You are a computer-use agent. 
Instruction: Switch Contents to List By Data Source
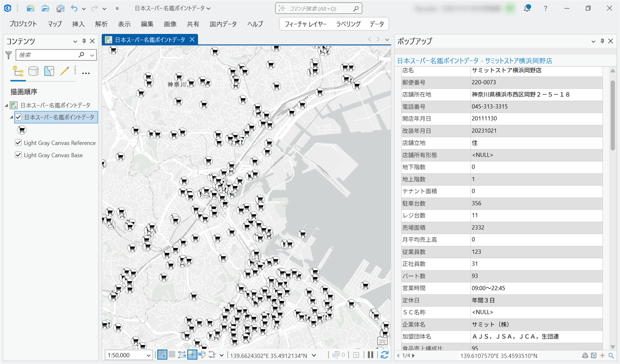[x=33, y=71]
